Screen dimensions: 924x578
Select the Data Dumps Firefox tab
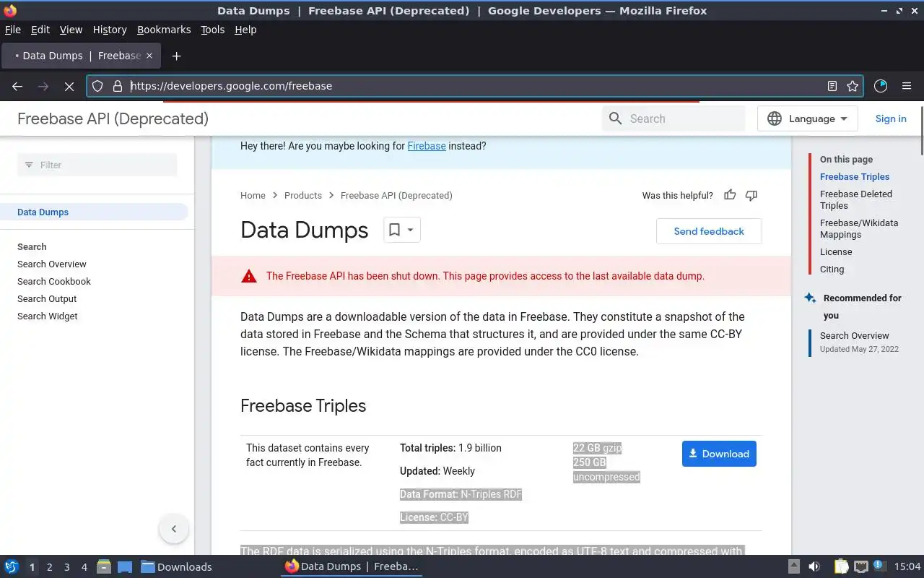(x=81, y=56)
